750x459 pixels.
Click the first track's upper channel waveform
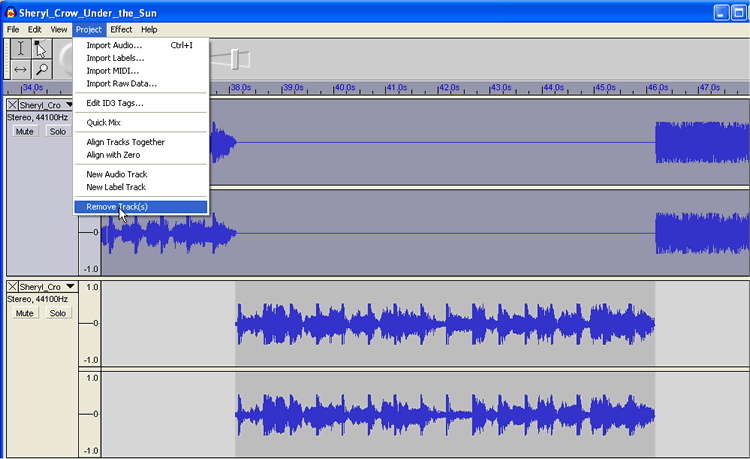[x=478, y=142]
